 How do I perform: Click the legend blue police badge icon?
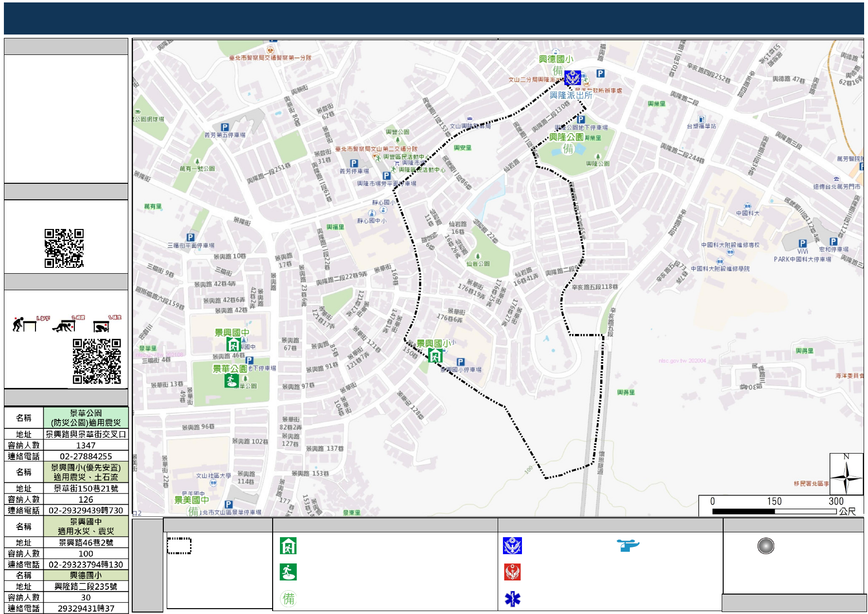pos(512,546)
